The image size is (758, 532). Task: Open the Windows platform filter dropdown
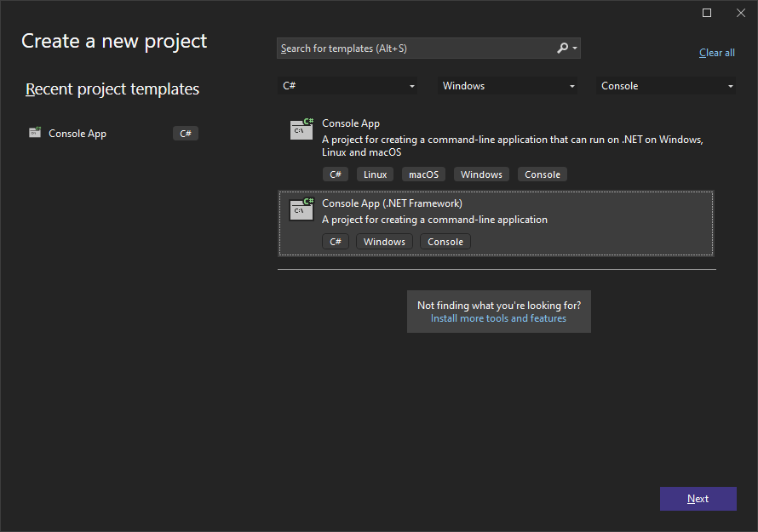508,86
